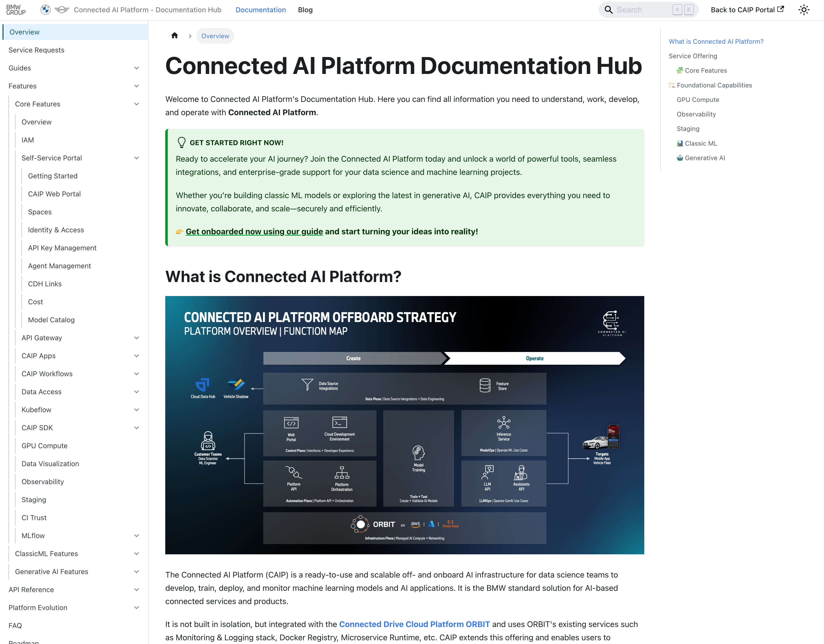Jump to Core Features in TOC
Screen dimensions: 824x644
pos(701,70)
